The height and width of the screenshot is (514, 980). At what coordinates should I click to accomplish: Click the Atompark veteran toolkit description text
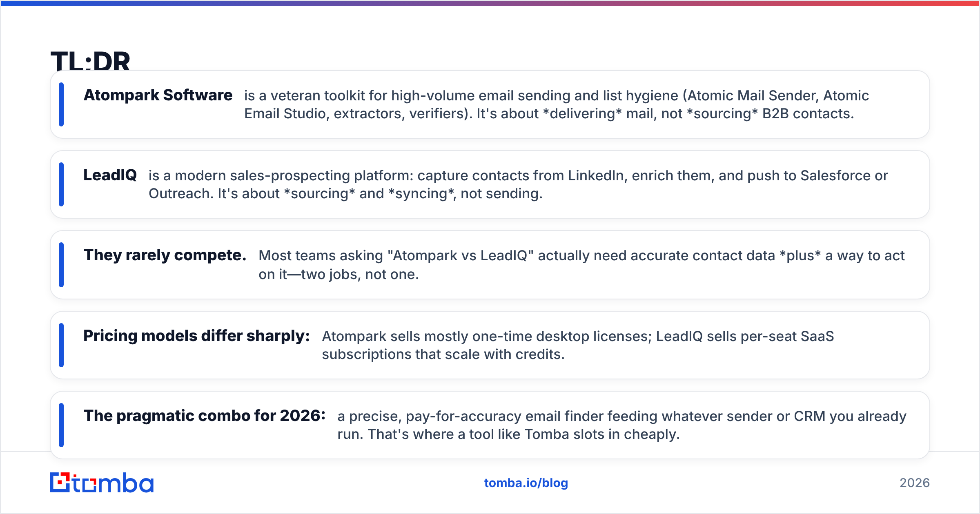click(x=557, y=104)
